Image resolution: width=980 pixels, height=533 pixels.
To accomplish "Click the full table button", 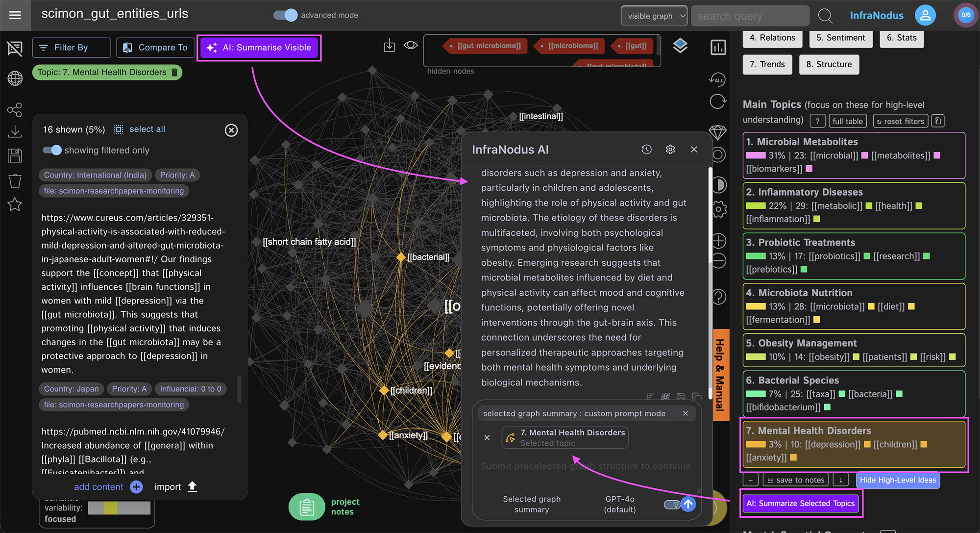I will (x=847, y=121).
